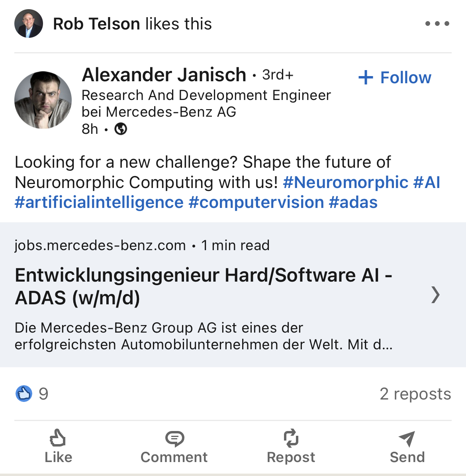Open Alexander Janisch's name link
This screenshot has width=466, height=476.
pyautogui.click(x=164, y=75)
